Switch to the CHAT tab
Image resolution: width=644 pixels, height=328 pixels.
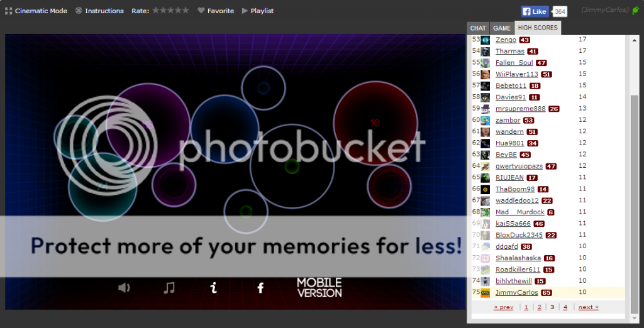click(478, 28)
